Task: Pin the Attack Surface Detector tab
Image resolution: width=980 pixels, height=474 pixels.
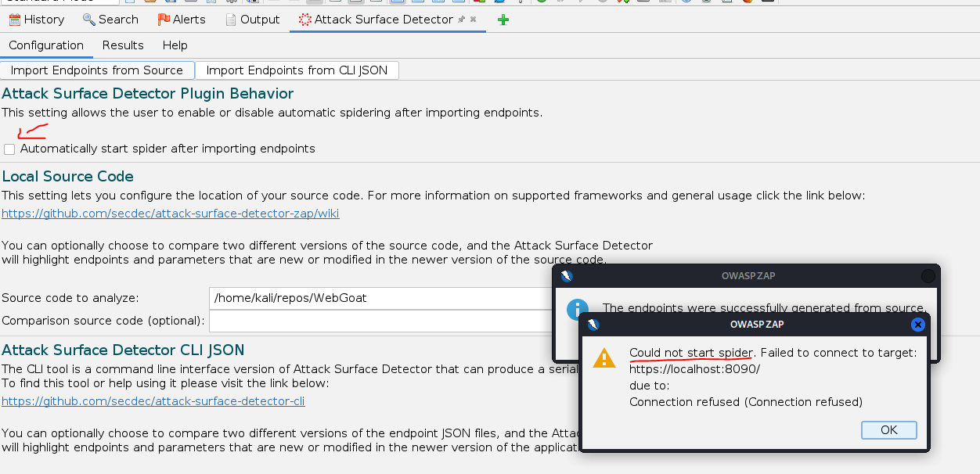Action: [462, 20]
